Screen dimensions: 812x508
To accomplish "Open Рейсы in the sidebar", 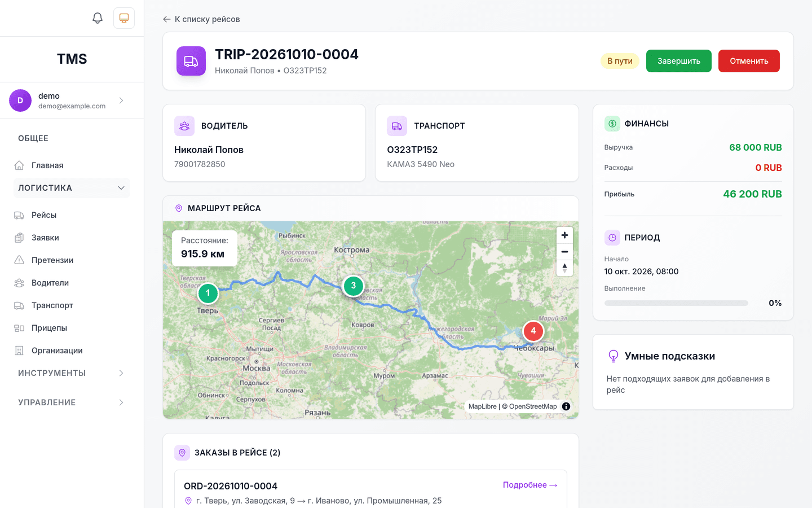I will tap(72, 215).
